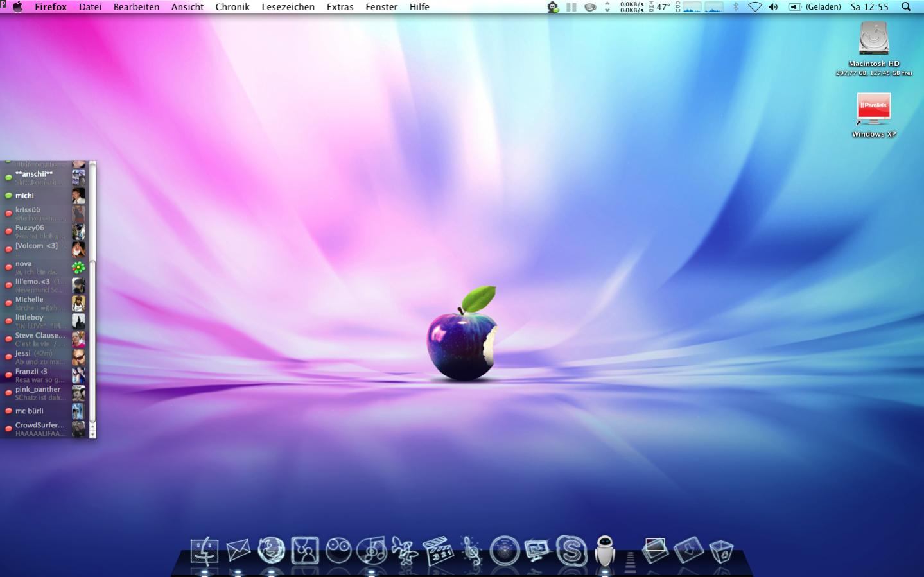
Task: Open the Wi-Fi status menu
Action: pos(755,7)
